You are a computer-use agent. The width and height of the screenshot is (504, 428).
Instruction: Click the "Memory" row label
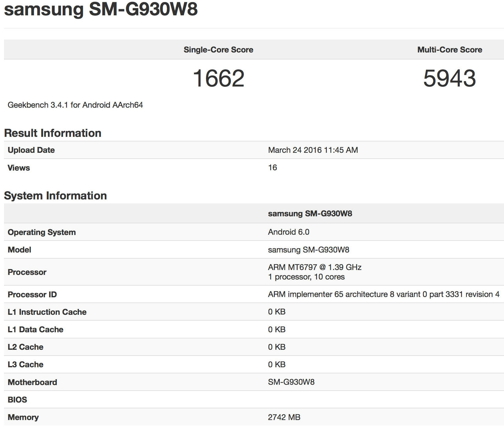(x=23, y=417)
